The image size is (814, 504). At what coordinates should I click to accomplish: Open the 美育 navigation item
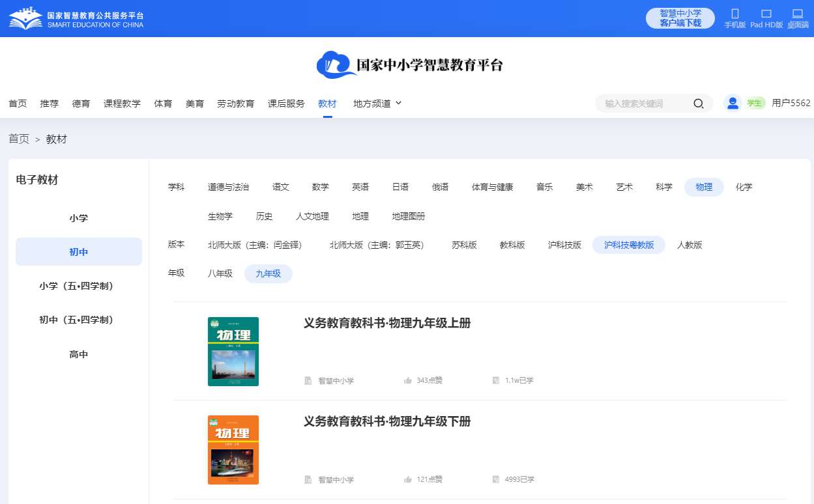pos(195,104)
